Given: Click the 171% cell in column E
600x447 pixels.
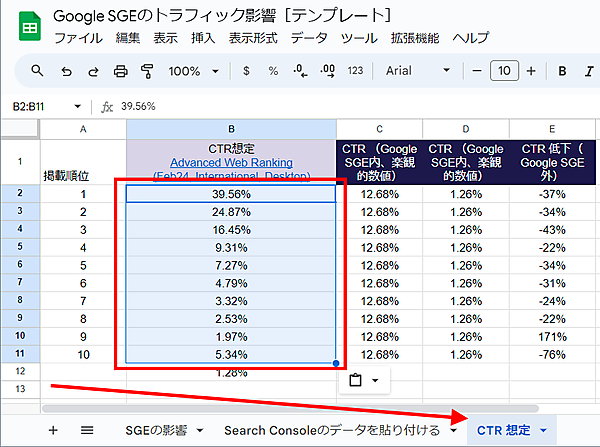Looking at the screenshot, I should (552, 337).
